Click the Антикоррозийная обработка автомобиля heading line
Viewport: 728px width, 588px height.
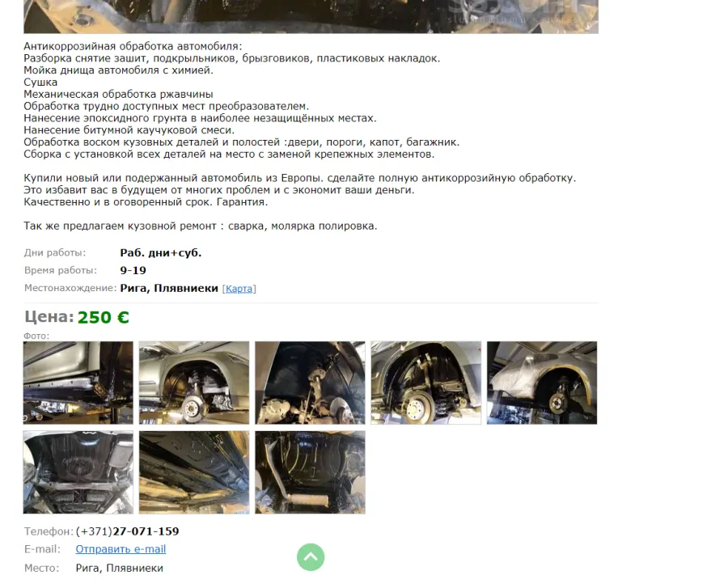(x=133, y=46)
